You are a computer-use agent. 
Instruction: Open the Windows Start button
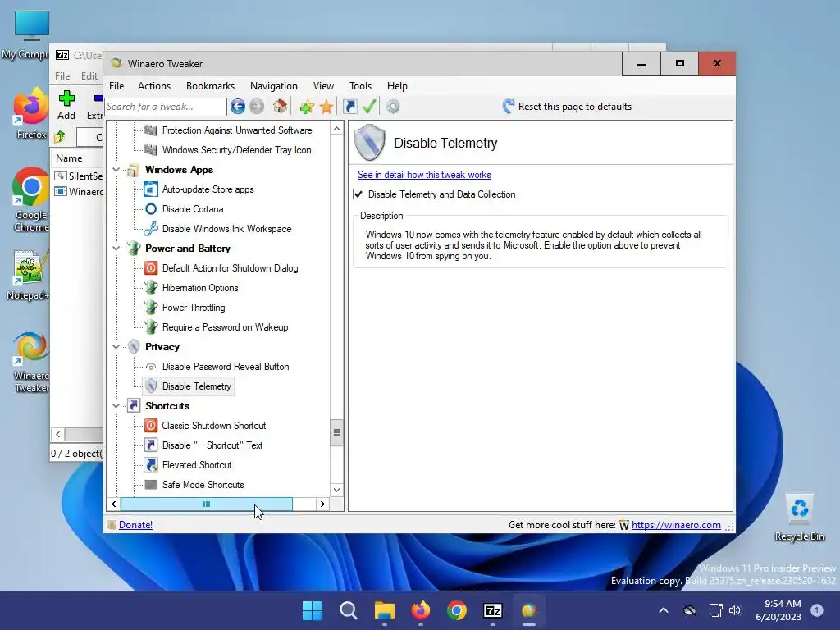point(312,610)
